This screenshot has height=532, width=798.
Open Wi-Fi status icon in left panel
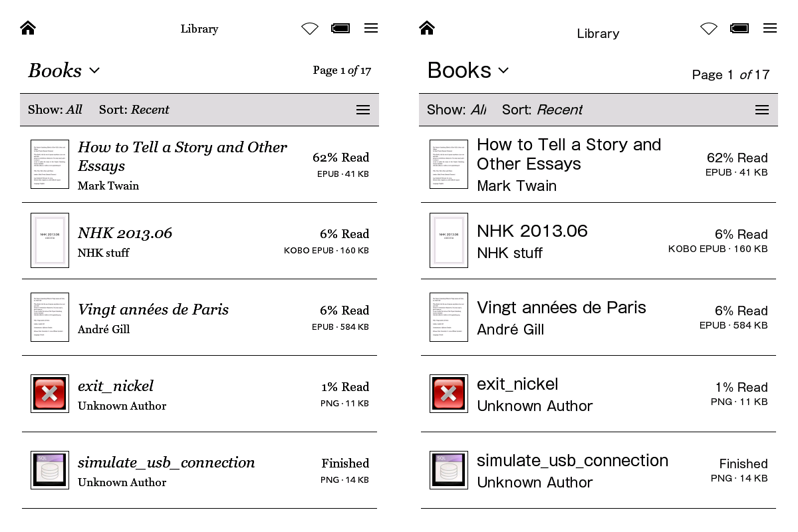tap(310, 29)
